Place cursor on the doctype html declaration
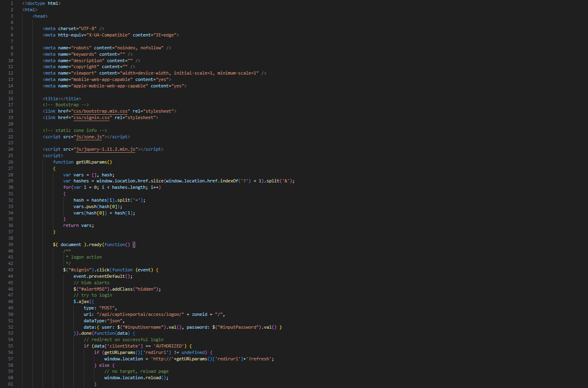588x388 pixels. click(x=42, y=3)
